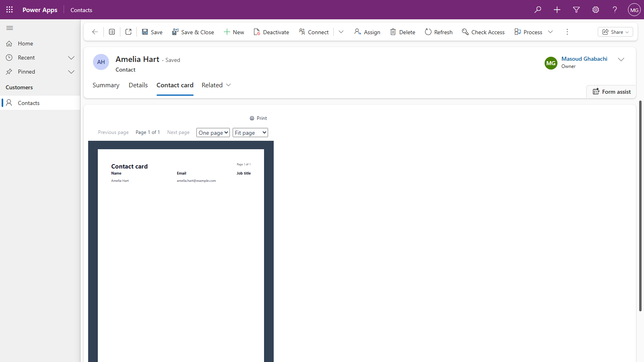
Task: Expand the Recent navigation group
Action: coord(71,58)
